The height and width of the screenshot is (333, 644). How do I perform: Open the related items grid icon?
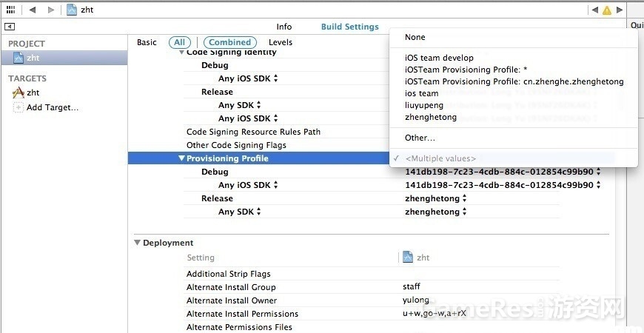pos(10,10)
